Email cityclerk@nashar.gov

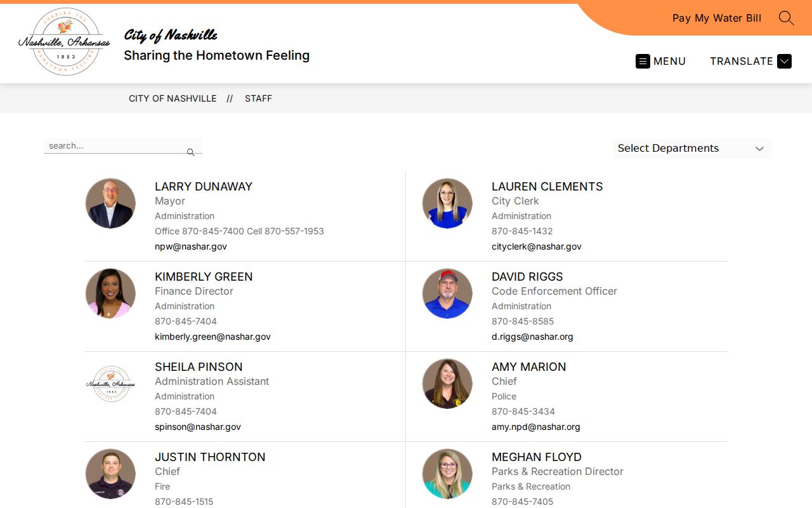click(x=537, y=246)
